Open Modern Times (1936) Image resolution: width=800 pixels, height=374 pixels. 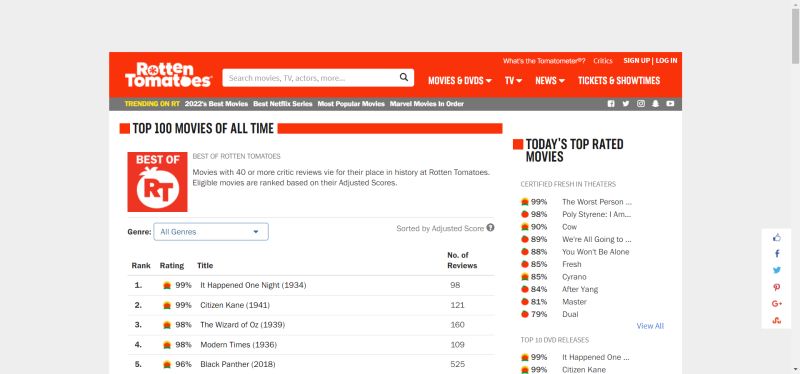(x=238, y=344)
